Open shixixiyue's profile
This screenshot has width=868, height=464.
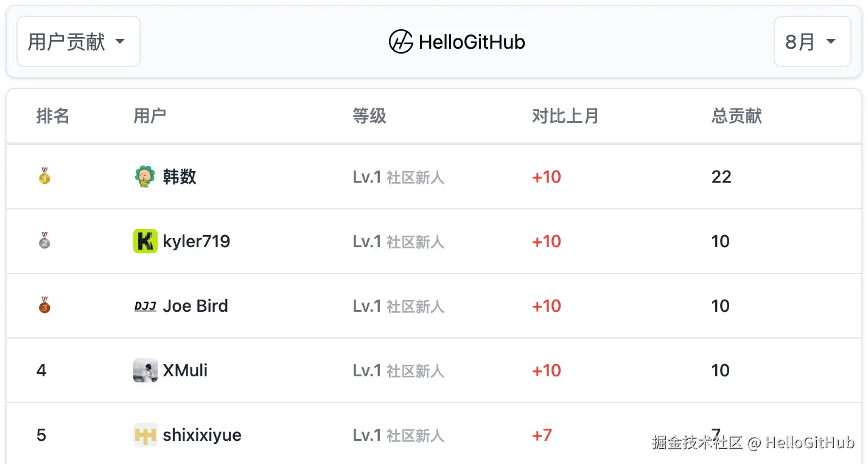coord(202,435)
